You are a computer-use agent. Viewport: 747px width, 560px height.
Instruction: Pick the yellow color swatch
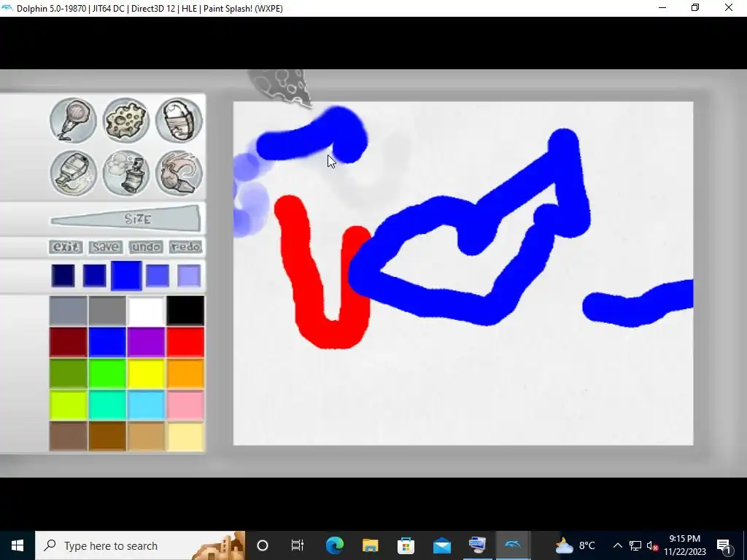[x=146, y=373]
